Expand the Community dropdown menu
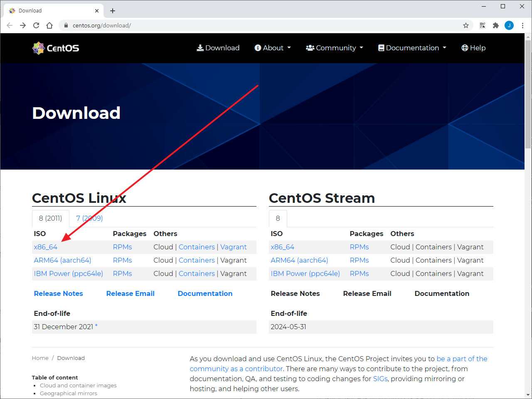 coord(335,48)
